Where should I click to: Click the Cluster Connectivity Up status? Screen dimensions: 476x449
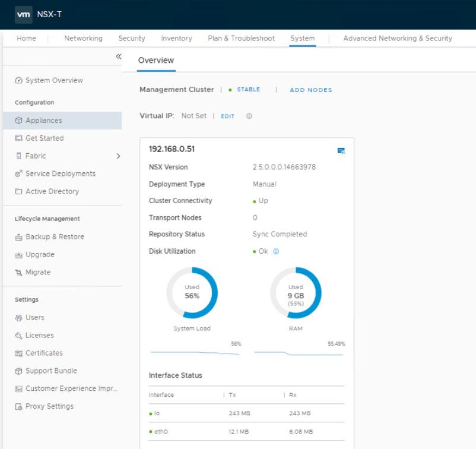coord(261,201)
